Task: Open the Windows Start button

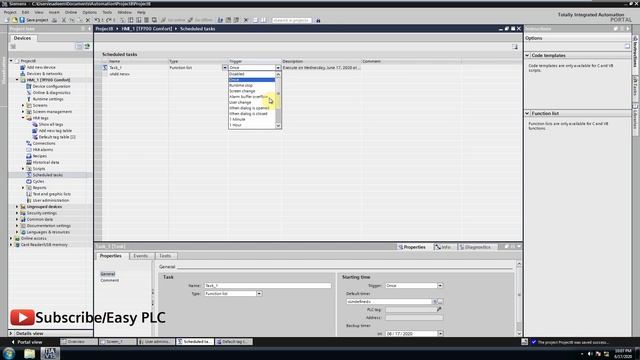Action: (9, 353)
